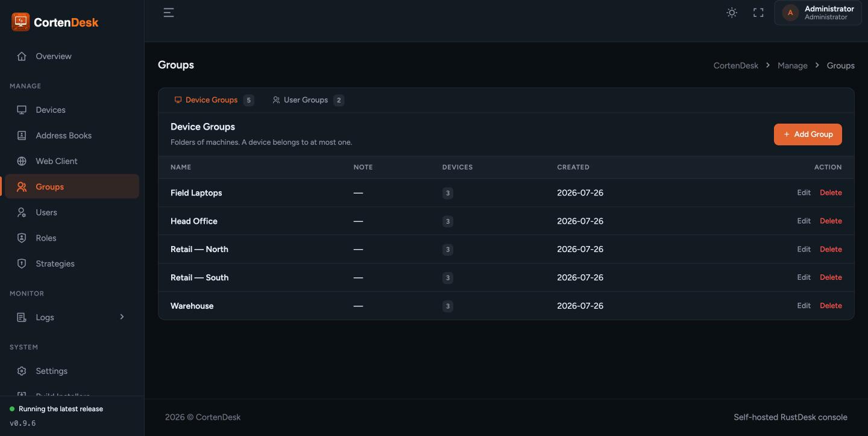Delete the Retail — North group
This screenshot has height=436, width=868.
click(x=831, y=249)
